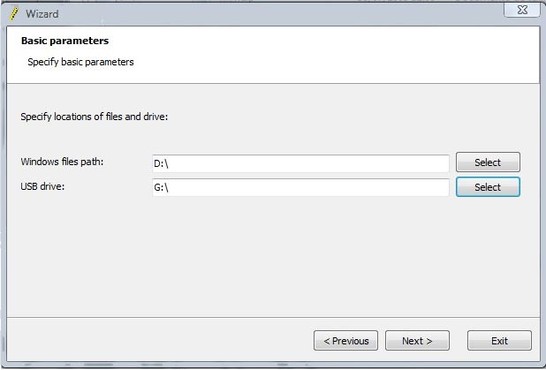546x370 pixels.
Task: Click 'Specify locations of files and drive:' text
Action: coord(94,117)
